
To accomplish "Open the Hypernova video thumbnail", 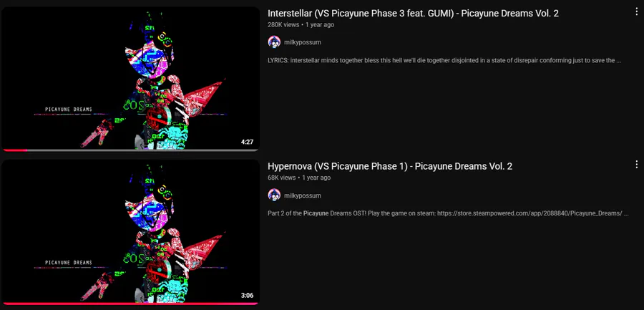I will [130, 232].
